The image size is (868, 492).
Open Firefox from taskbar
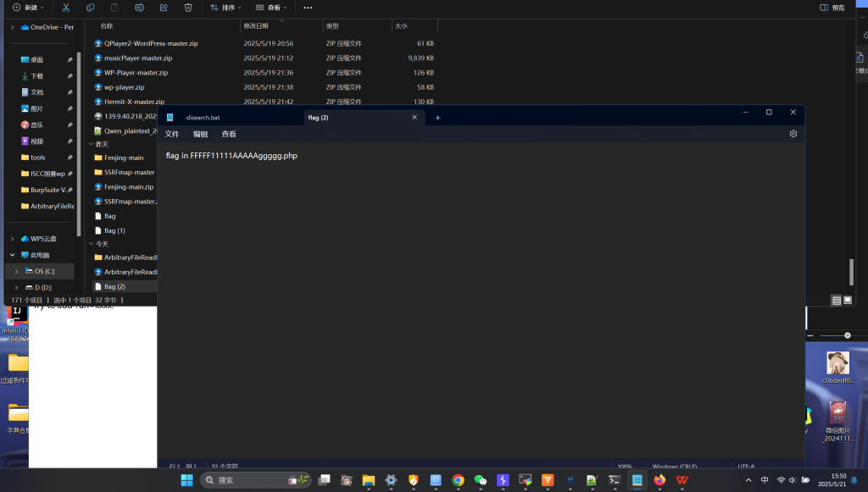[659, 480]
